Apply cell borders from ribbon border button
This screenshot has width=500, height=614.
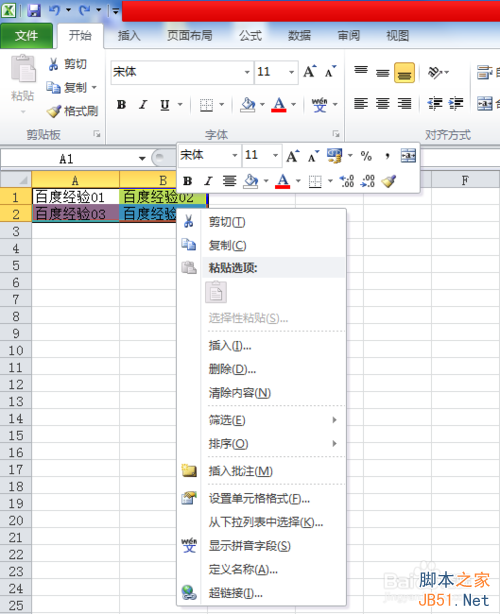[206, 105]
